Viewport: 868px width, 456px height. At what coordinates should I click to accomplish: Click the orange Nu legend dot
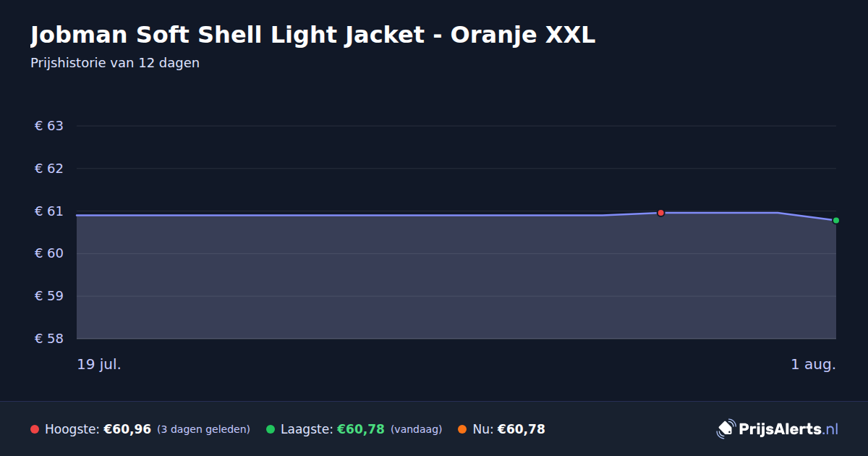pyautogui.click(x=462, y=429)
